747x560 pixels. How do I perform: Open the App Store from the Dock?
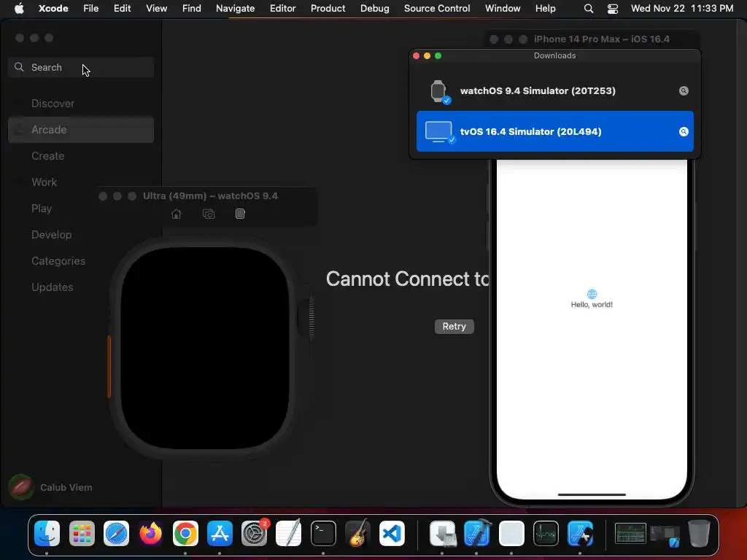pyautogui.click(x=220, y=533)
